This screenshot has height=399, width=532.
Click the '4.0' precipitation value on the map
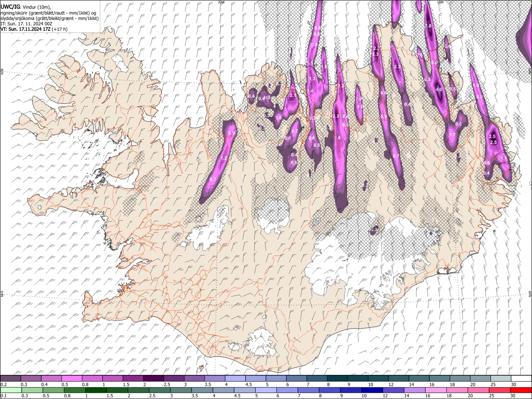point(439,89)
